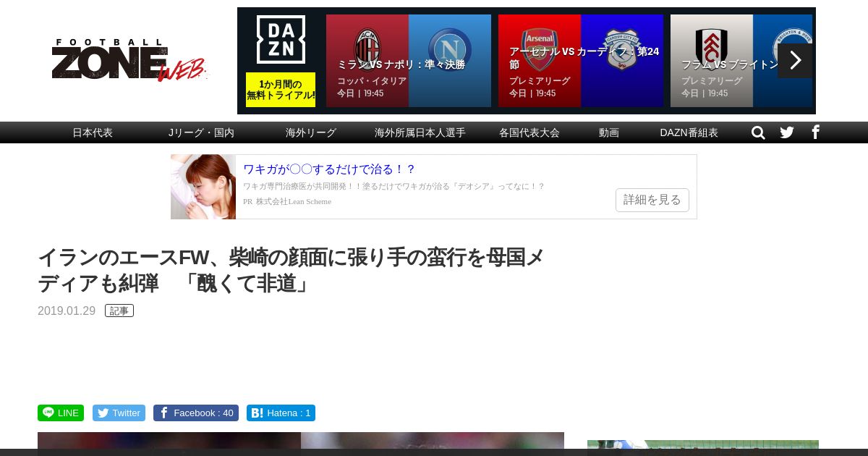Go to 動画 menu item
Image resolution: width=868 pixels, height=456 pixels.
pos(609,132)
